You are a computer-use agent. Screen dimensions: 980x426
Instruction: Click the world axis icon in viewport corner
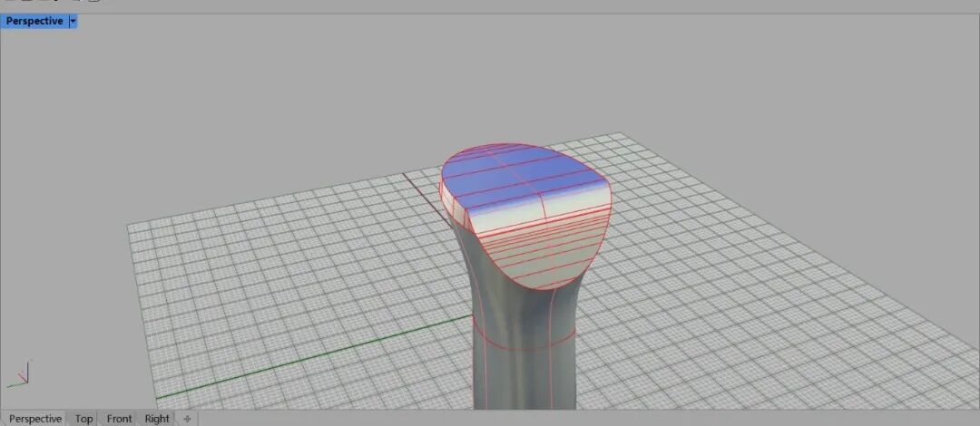click(20, 375)
